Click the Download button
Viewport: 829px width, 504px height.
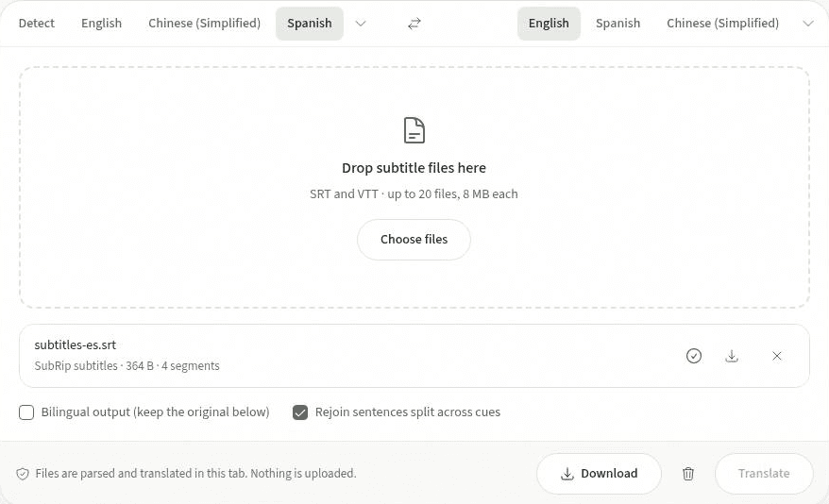coord(599,474)
